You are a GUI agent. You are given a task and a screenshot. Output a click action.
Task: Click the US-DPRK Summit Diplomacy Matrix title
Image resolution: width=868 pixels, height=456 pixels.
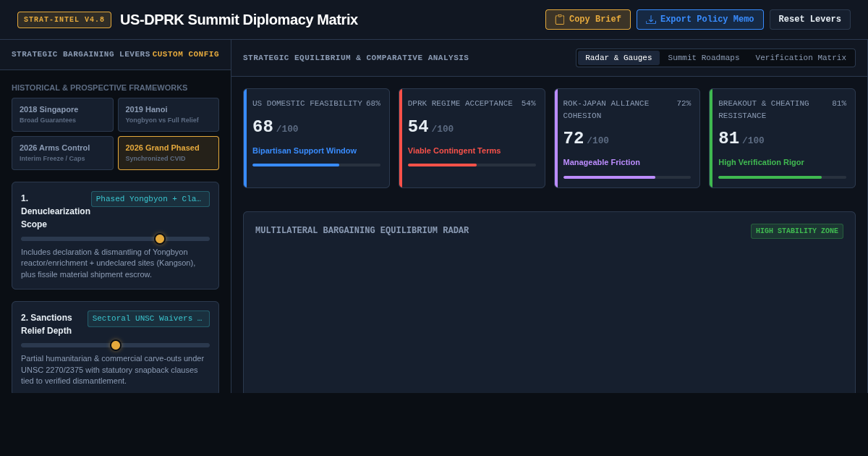point(239,20)
